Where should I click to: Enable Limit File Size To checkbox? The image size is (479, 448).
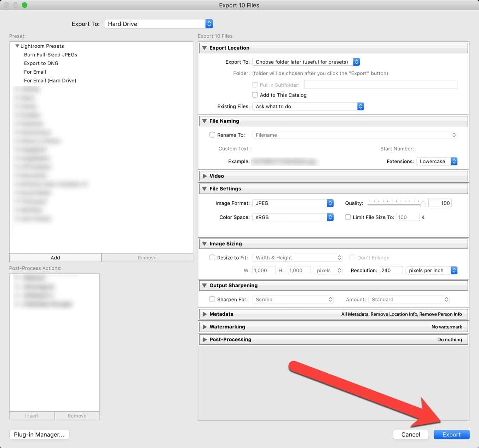348,217
